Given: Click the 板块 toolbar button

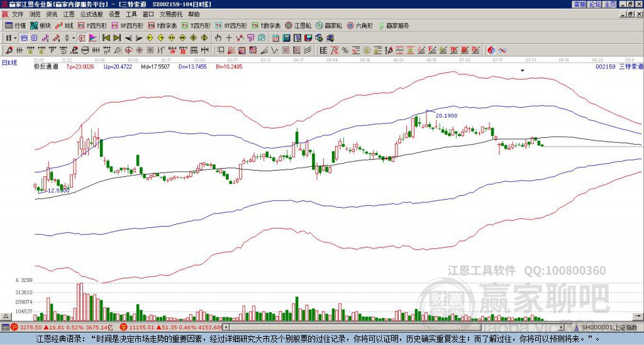Looking at the screenshot, I should (41, 25).
